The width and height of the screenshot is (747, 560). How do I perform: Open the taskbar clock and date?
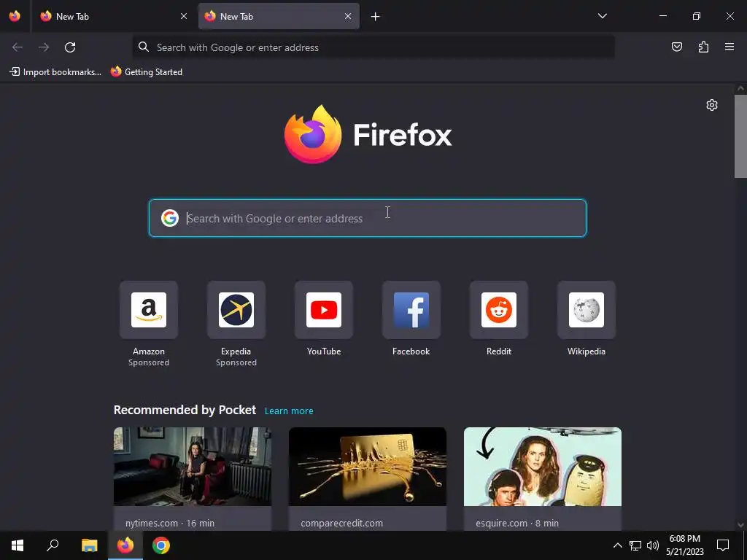pos(685,545)
